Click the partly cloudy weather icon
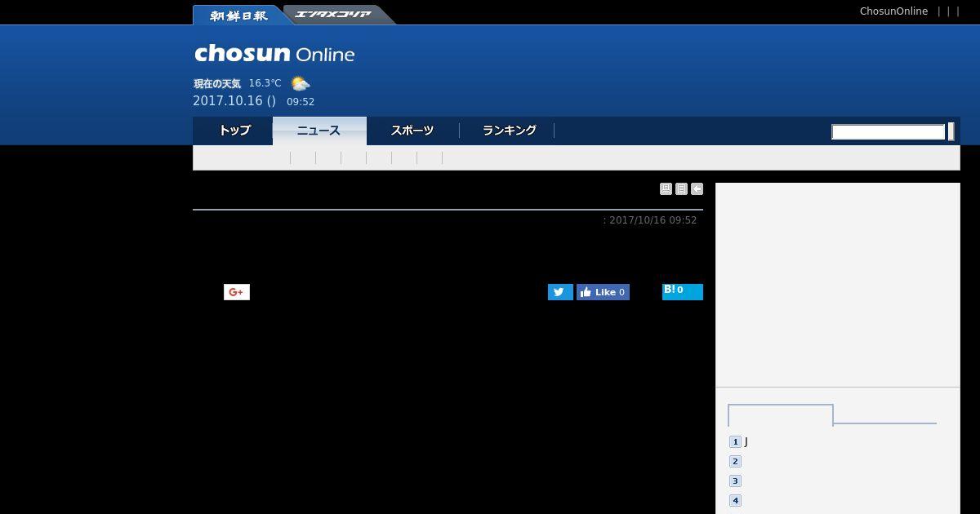Viewport: 980px width, 514px height. pos(301,83)
